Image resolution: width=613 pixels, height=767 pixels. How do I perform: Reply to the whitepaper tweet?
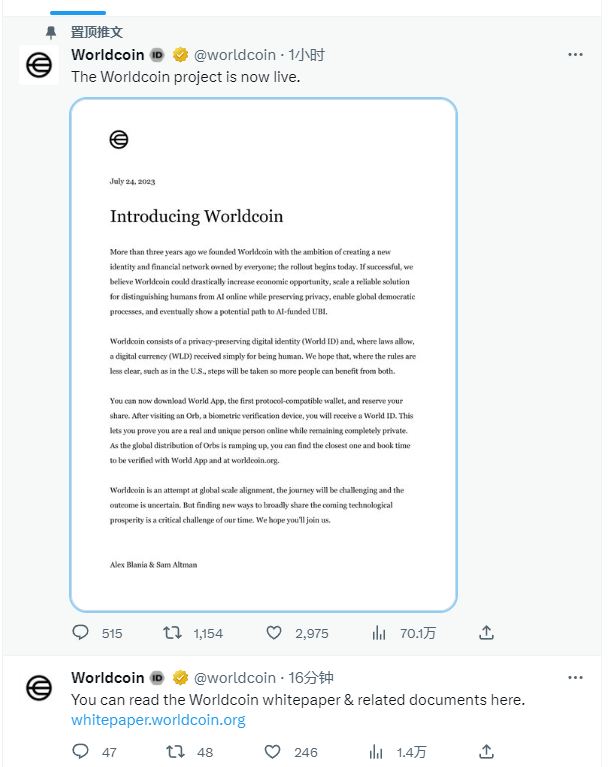81,752
